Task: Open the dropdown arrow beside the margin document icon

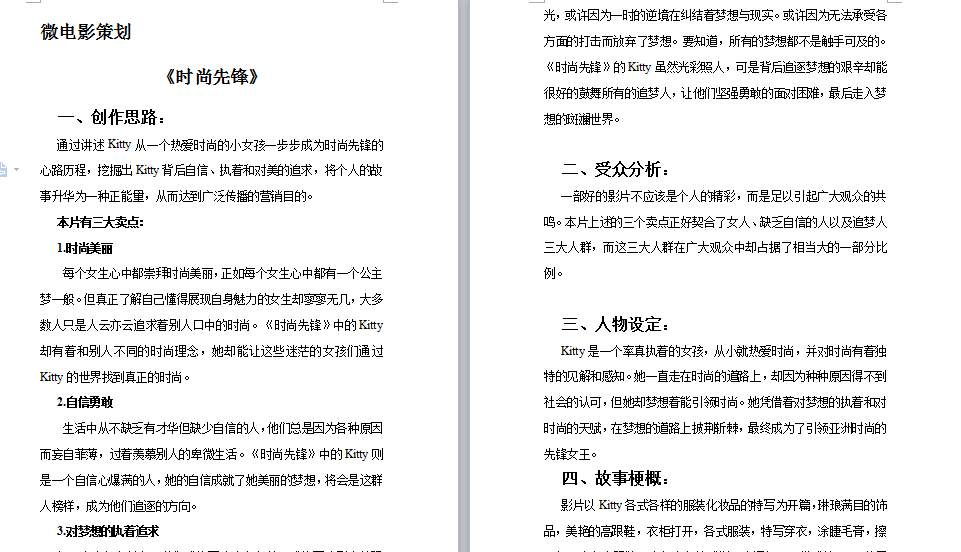Action: pyautogui.click(x=17, y=170)
